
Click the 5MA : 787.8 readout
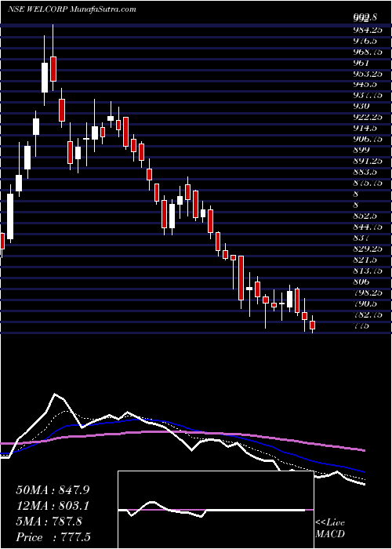49,522
